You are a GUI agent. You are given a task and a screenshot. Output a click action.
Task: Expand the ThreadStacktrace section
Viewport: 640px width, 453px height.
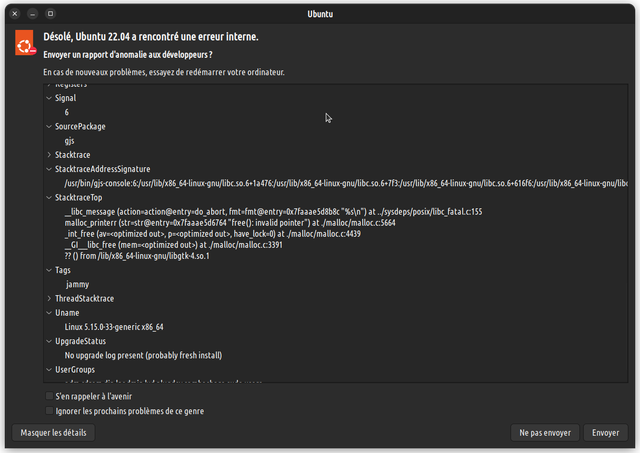pyautogui.click(x=49, y=298)
